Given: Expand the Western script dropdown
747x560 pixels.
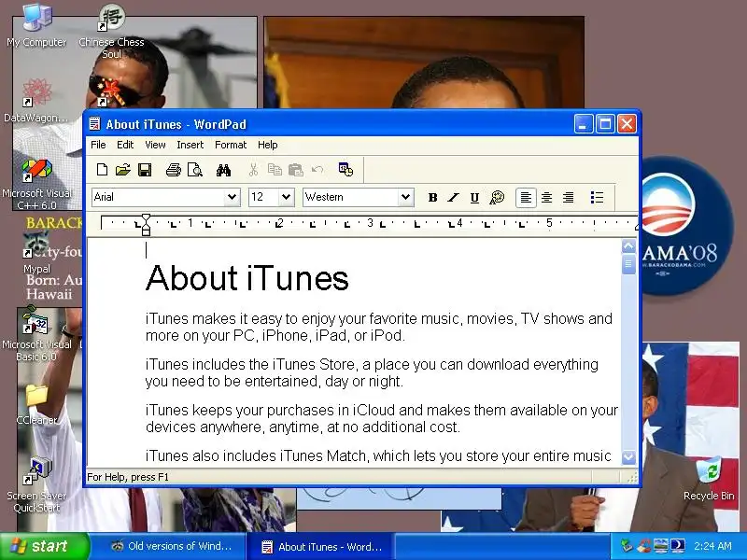Looking at the screenshot, I should point(405,197).
